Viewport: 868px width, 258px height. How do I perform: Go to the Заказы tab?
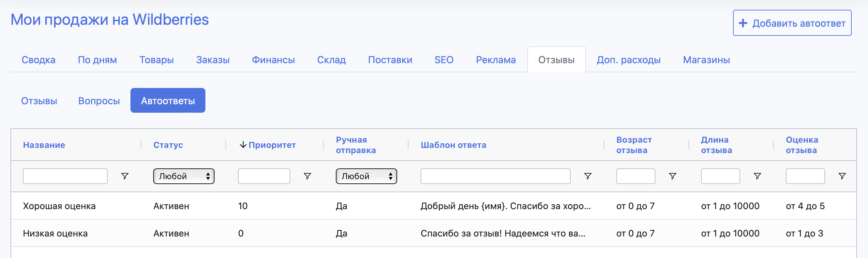point(213,60)
